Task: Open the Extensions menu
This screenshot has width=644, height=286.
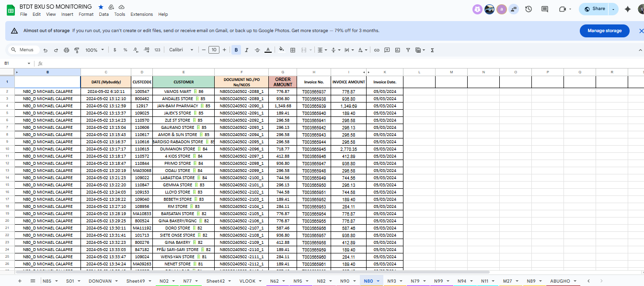Action: [141, 14]
